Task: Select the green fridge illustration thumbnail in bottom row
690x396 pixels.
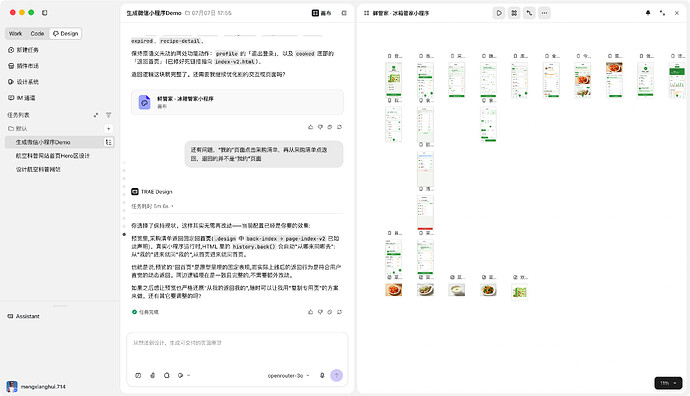Action: [520, 292]
